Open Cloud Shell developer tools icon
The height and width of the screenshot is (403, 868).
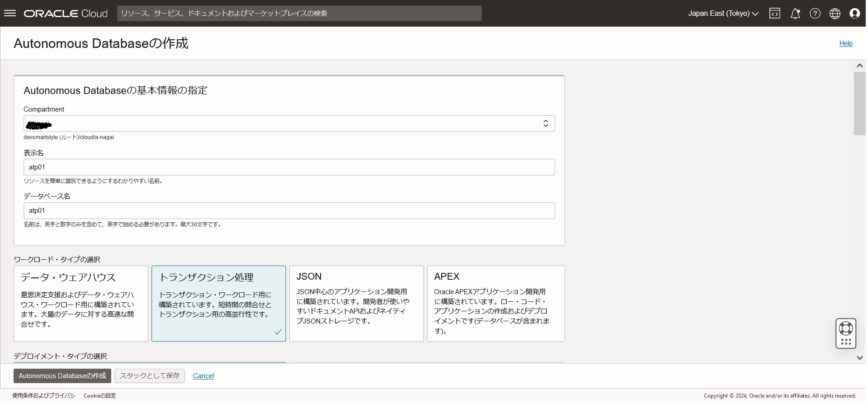coord(774,13)
